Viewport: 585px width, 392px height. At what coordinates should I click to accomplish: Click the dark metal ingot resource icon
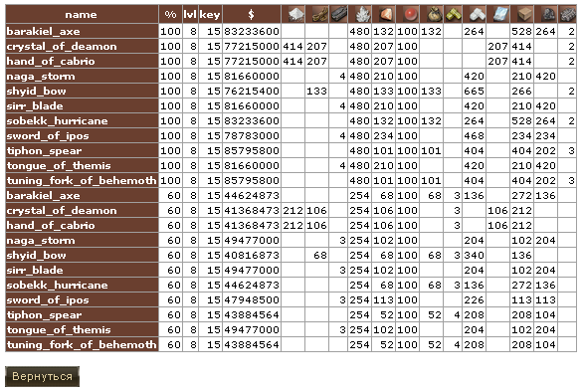coord(338,14)
